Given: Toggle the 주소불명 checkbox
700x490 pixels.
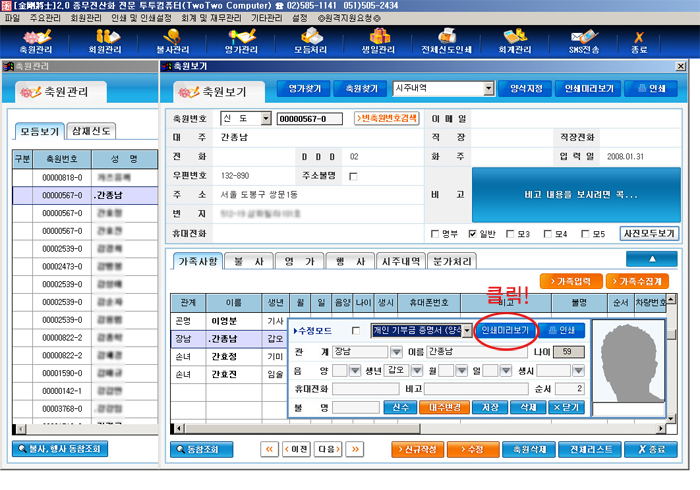Looking at the screenshot, I should tap(353, 176).
